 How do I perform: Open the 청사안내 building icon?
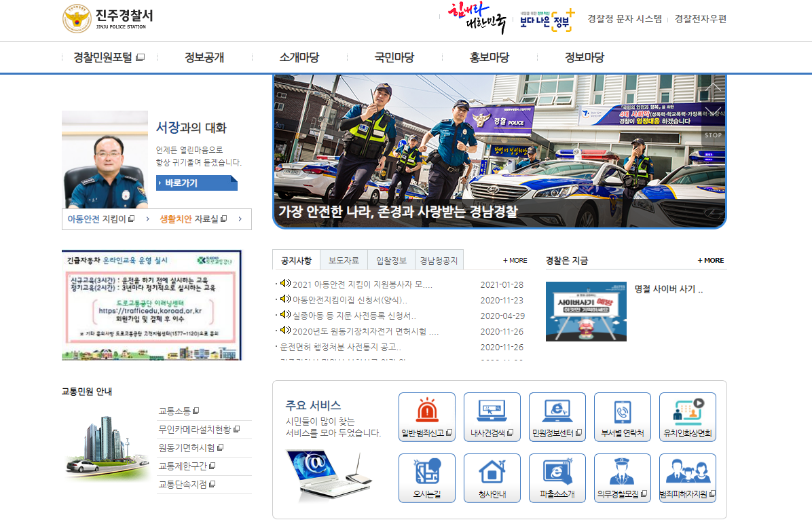pyautogui.click(x=492, y=478)
